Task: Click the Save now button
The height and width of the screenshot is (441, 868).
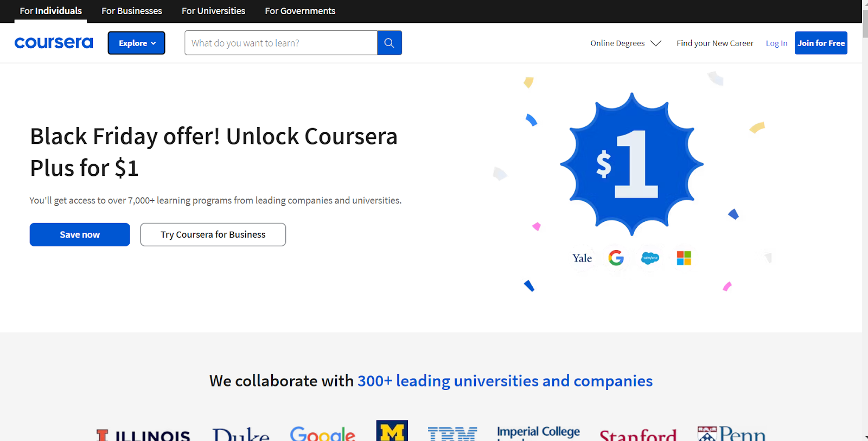Action: point(80,234)
